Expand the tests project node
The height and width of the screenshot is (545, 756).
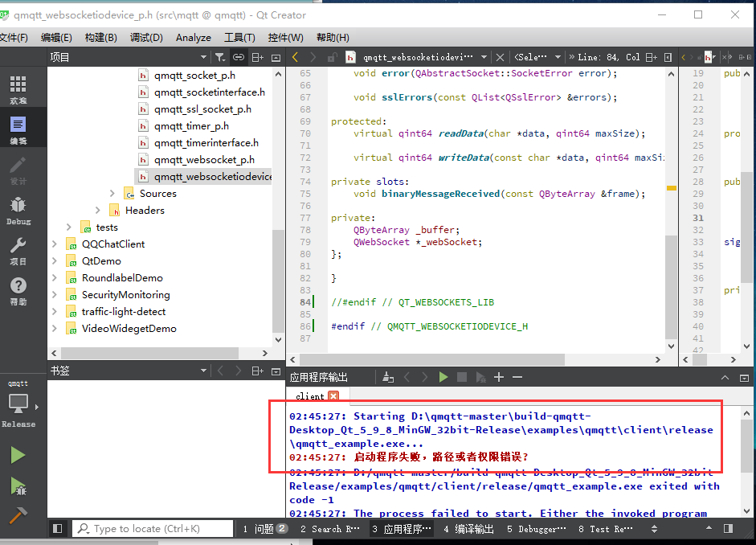68,227
